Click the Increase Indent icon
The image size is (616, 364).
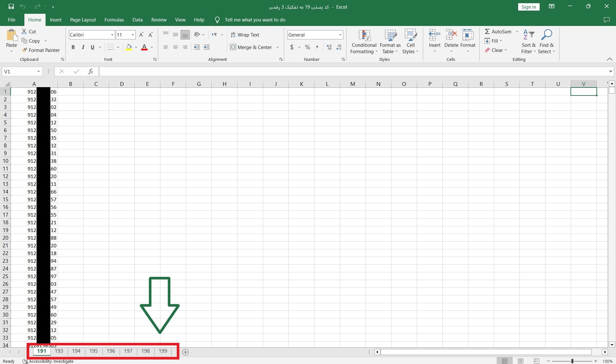coord(207,47)
